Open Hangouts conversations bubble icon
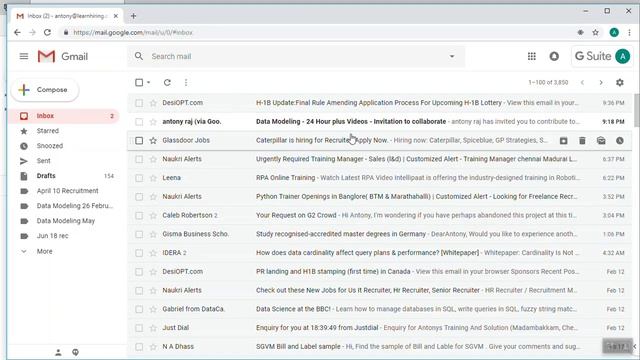This screenshot has width=640, height=360. pos(76,352)
